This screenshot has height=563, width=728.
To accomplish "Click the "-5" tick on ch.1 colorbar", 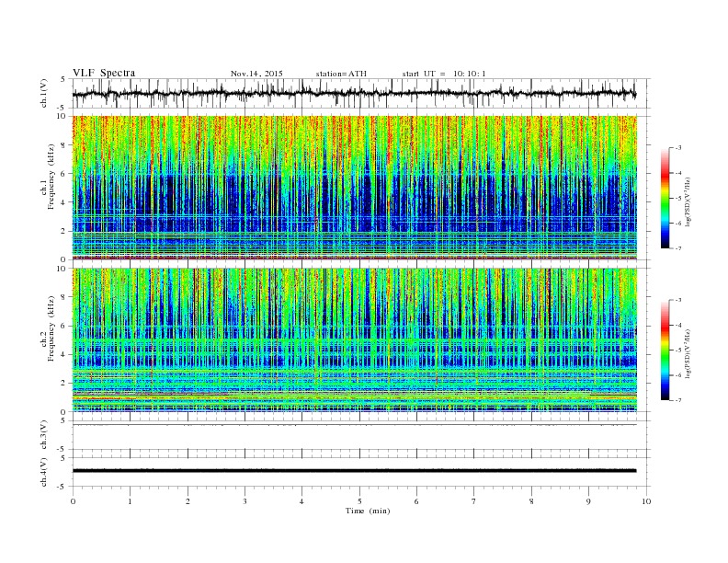I will pyautogui.click(x=678, y=199).
